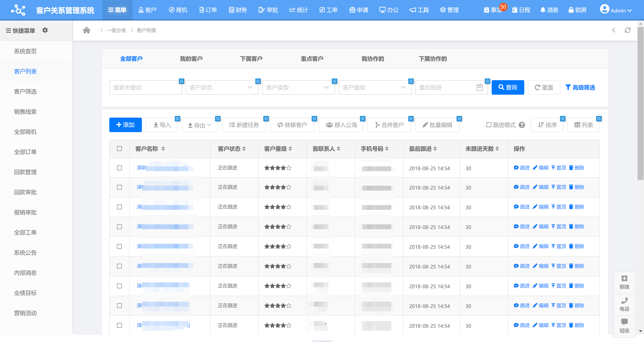Open the 商机 module

click(x=178, y=10)
